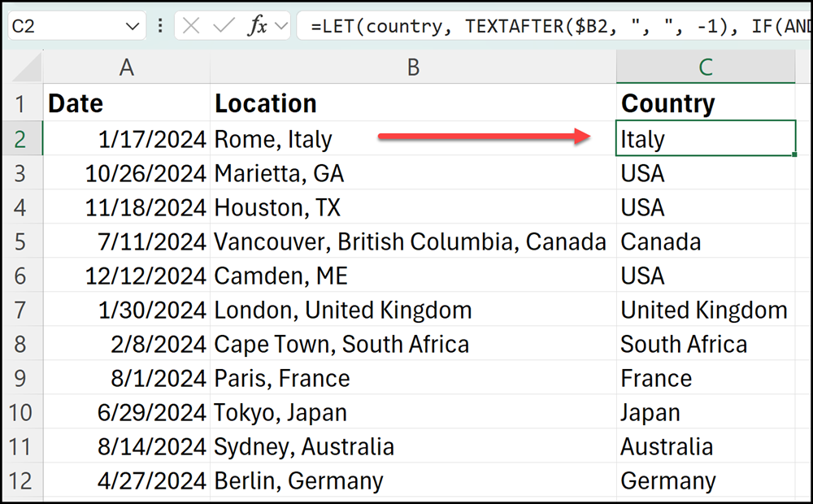The height and width of the screenshot is (504, 813).
Task: Select USA cell in Houston row
Action: tap(706, 207)
